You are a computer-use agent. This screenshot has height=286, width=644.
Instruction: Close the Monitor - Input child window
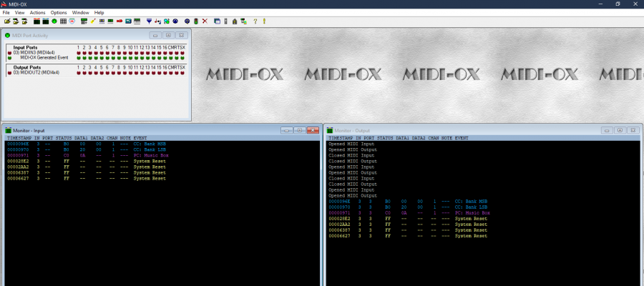(313, 130)
